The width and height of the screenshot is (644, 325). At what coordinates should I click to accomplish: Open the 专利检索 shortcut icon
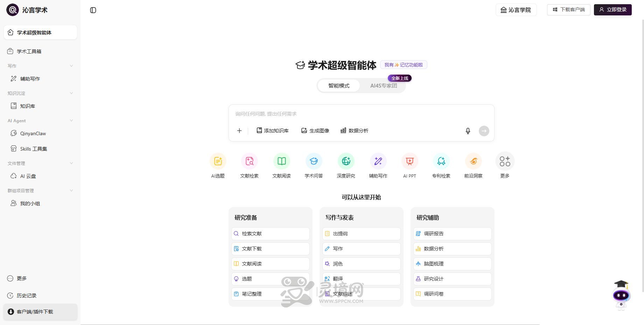point(441,161)
